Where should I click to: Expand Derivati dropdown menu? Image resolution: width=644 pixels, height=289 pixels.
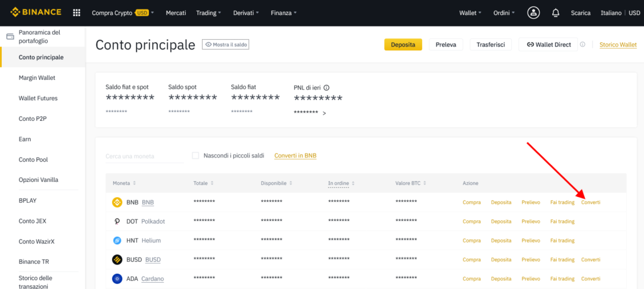tap(246, 13)
